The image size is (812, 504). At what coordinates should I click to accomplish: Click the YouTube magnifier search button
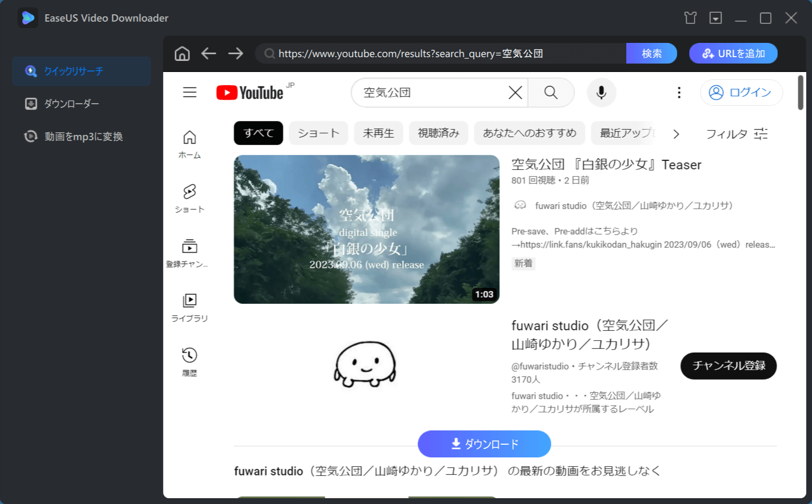point(551,93)
